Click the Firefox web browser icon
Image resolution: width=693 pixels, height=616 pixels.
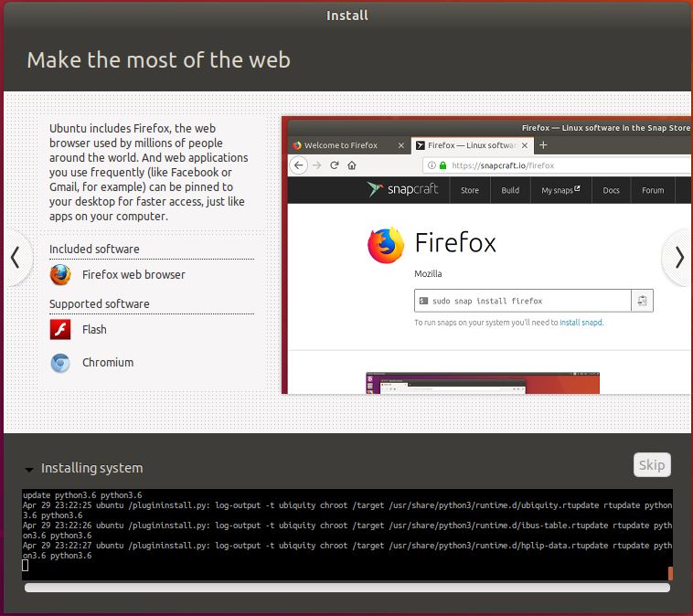click(60, 274)
